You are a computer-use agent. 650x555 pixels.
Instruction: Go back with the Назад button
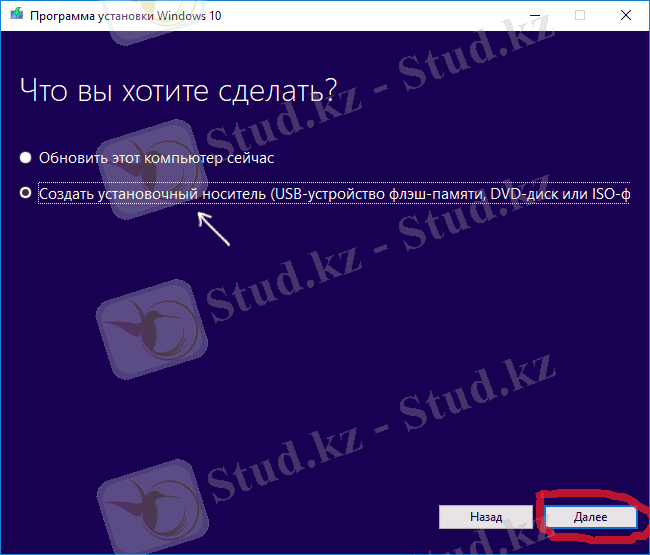pos(486,517)
